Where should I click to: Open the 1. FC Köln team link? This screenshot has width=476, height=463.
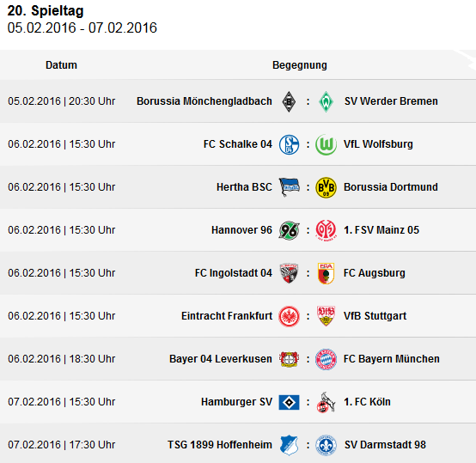coord(367,402)
